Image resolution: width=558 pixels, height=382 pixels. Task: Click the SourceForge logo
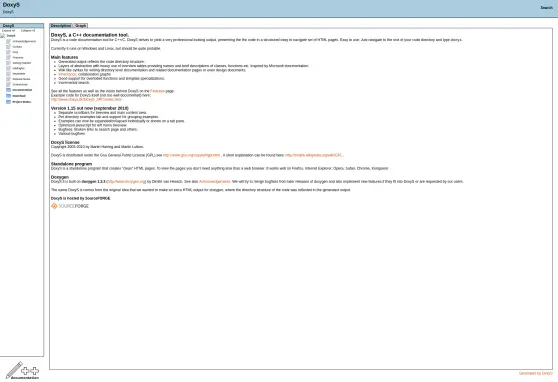(70, 206)
